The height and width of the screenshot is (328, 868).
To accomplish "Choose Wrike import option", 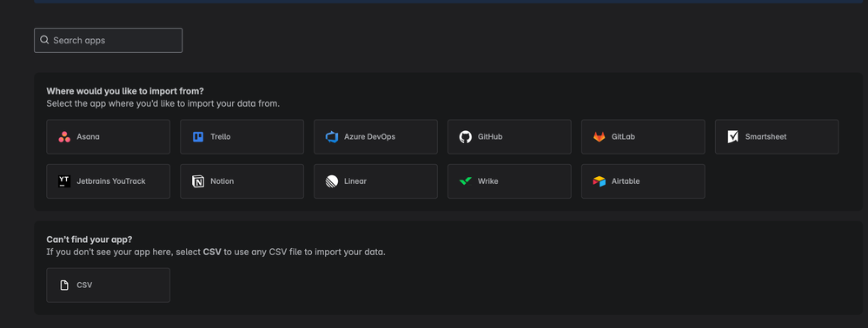I will [x=509, y=181].
